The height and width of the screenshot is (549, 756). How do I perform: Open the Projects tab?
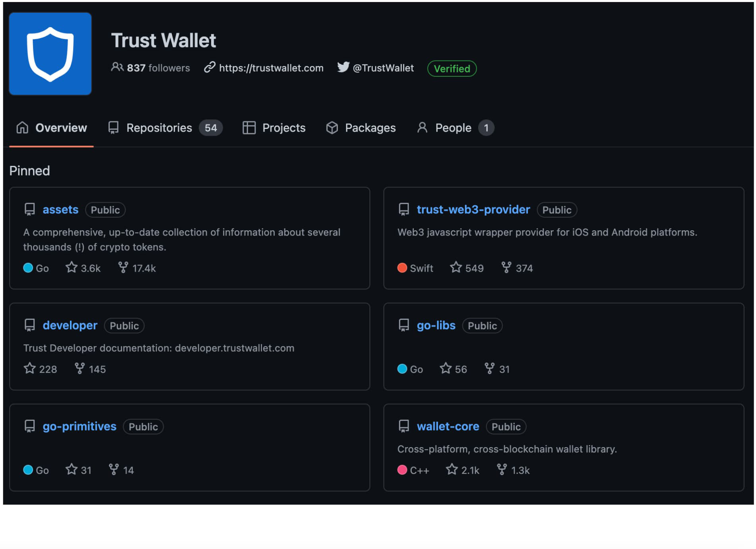pyautogui.click(x=274, y=128)
